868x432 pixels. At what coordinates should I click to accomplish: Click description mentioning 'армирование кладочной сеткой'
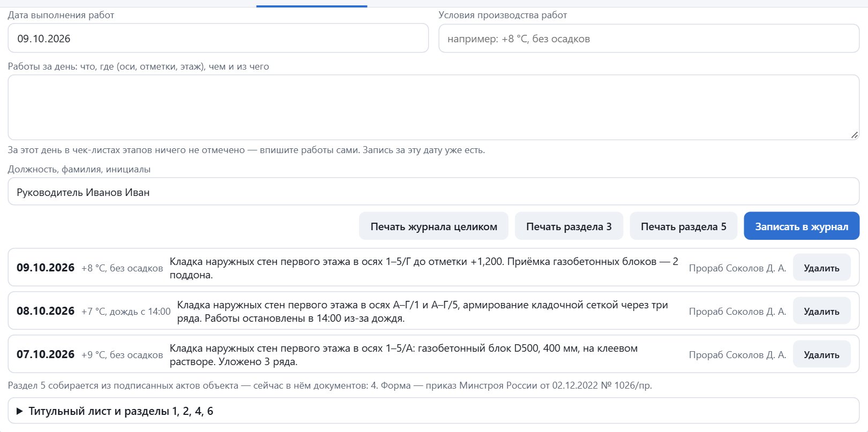[423, 312]
